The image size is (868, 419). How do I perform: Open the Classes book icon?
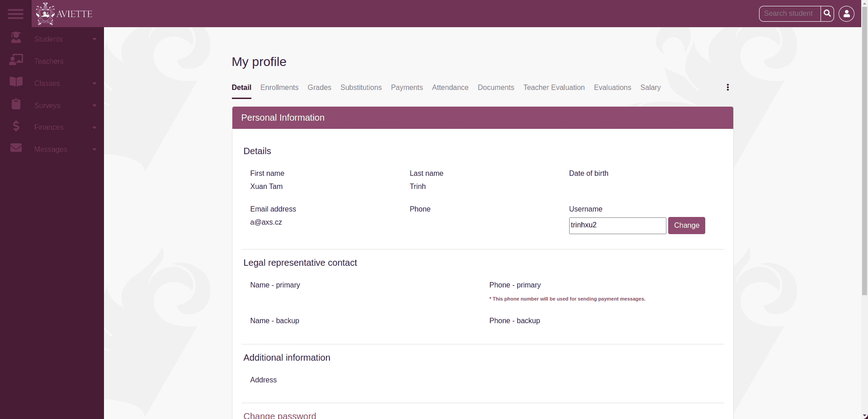tap(16, 82)
